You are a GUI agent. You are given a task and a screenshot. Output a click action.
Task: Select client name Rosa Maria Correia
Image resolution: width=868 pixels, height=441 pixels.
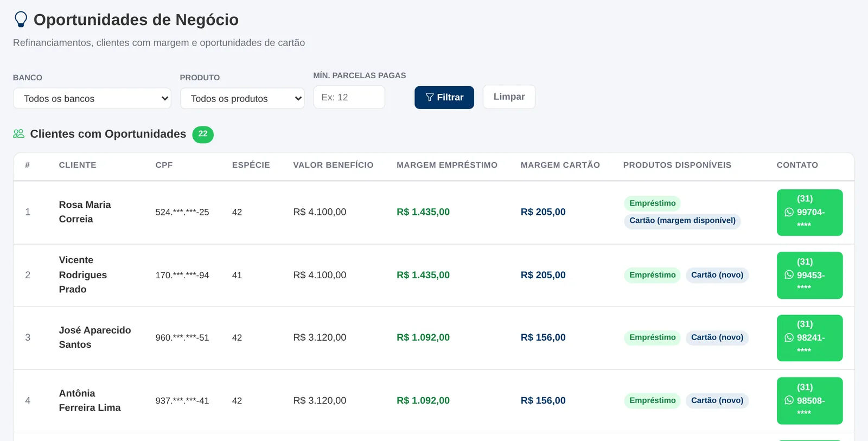click(85, 212)
